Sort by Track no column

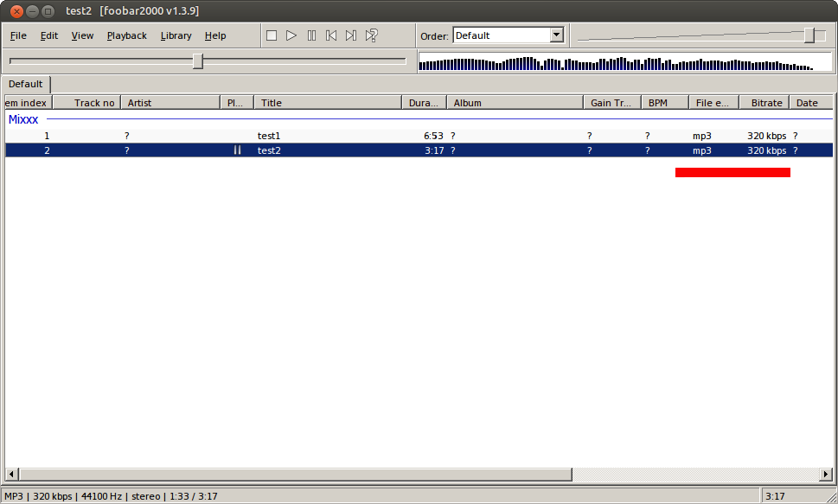[x=86, y=103]
